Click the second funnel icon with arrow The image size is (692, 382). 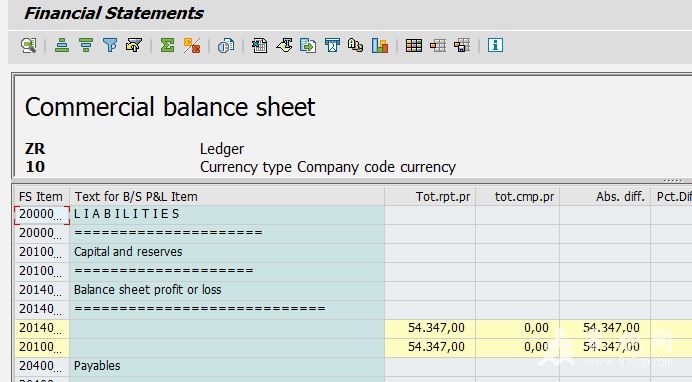pyautogui.click(x=134, y=45)
